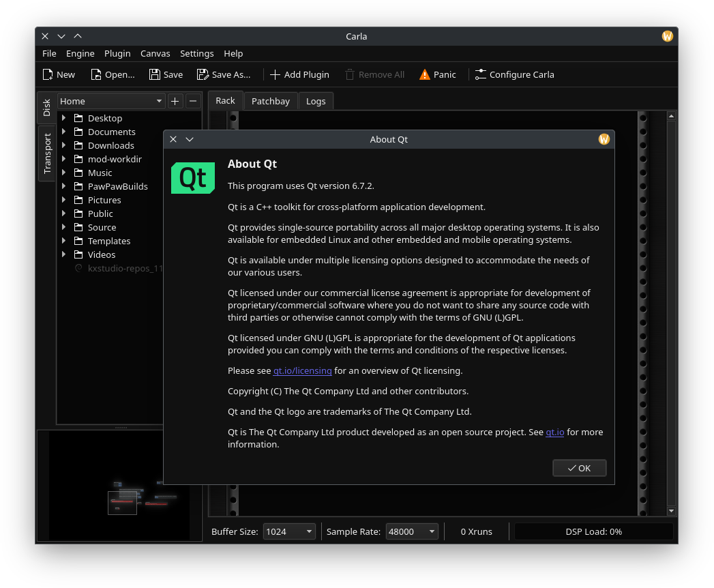
Task: Select the Videos folder row
Action: [110, 254]
